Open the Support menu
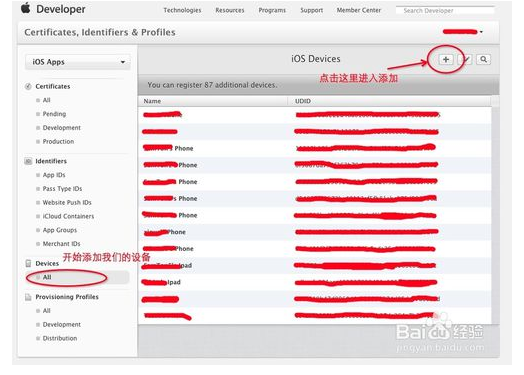The height and width of the screenshot is (375, 524). tap(311, 10)
